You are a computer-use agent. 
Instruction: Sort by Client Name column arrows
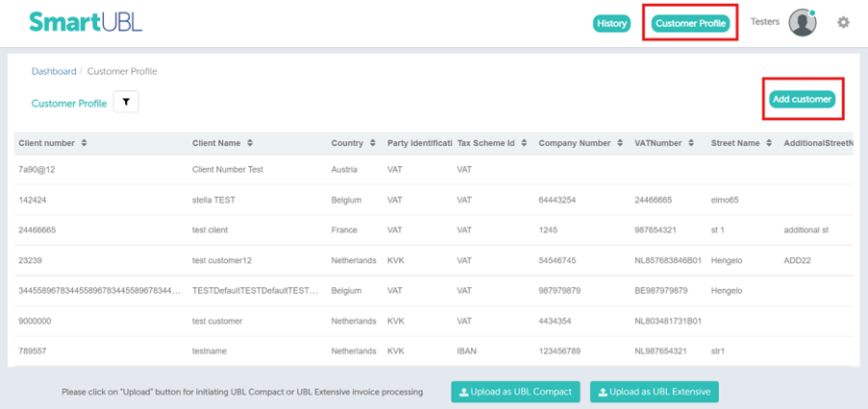click(x=250, y=143)
